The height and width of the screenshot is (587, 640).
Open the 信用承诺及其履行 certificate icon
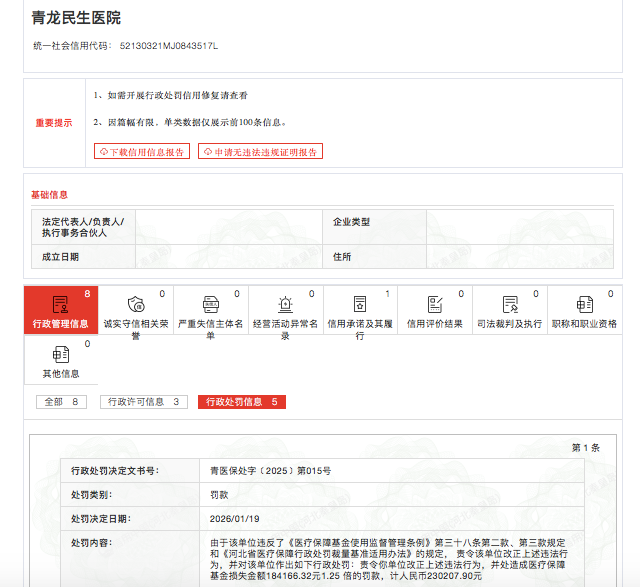click(360, 304)
